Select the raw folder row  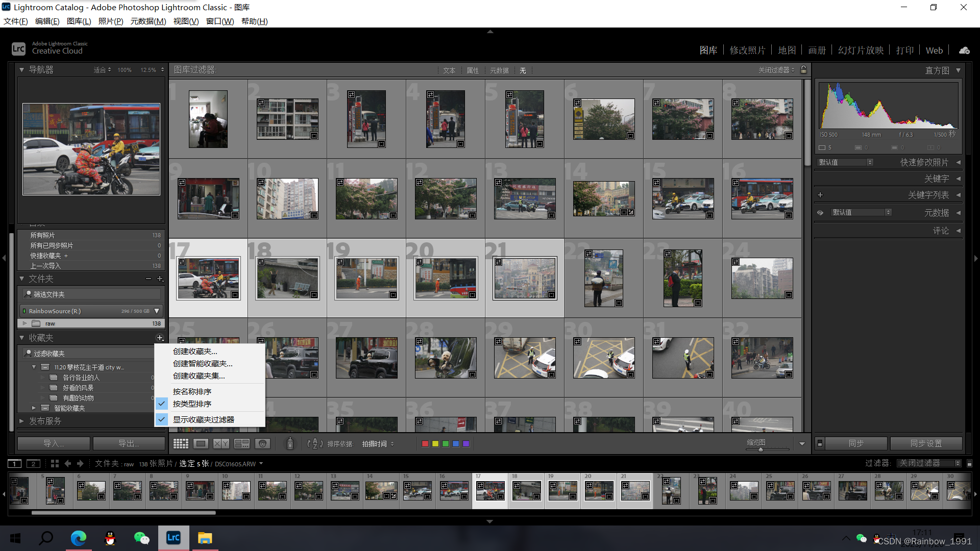pos(91,323)
